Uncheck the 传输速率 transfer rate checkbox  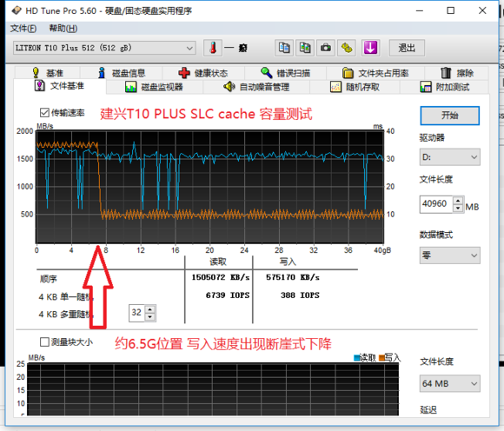tap(44, 113)
